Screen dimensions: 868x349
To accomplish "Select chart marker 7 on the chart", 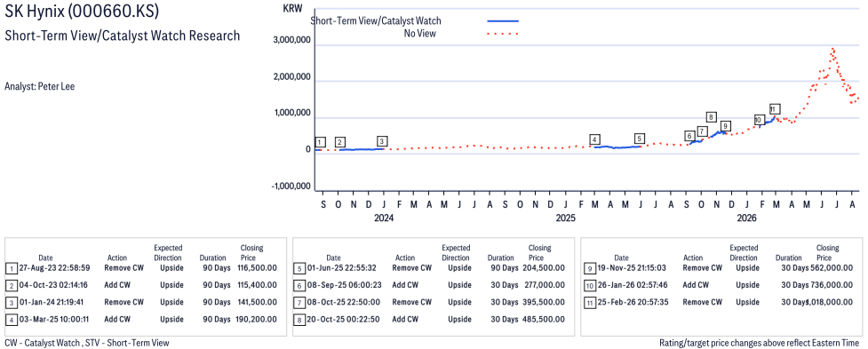I will 702,131.
